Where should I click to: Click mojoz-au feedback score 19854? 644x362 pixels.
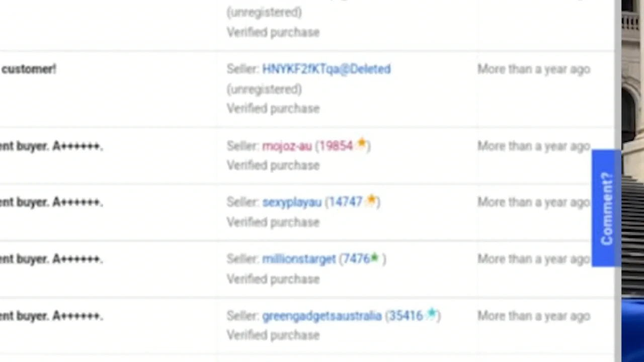coord(336,146)
